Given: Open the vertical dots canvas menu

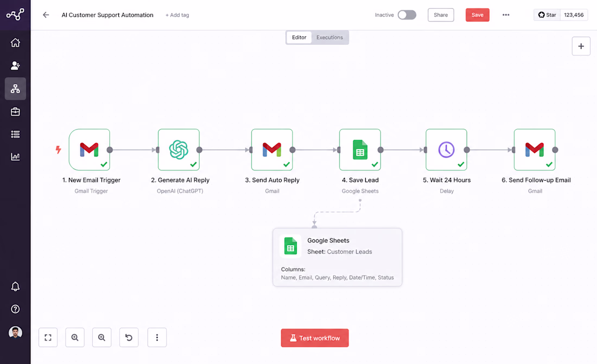Looking at the screenshot, I should 157,337.
